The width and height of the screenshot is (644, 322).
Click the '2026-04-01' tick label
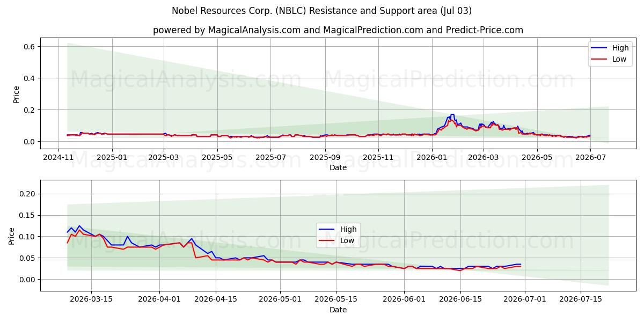159,299
